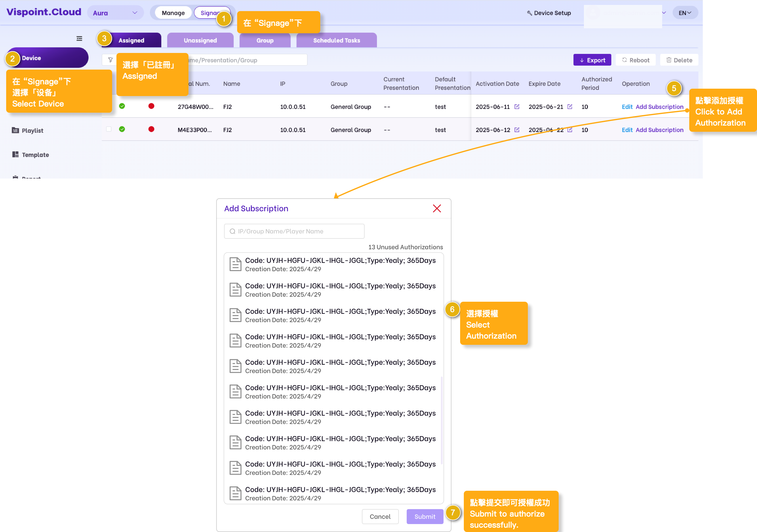Screen dimensions: 757x532
Task: Check the M4E33P00 device row checkbox
Action: coord(109,129)
